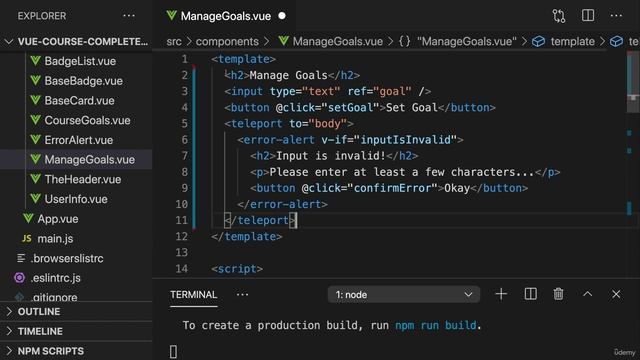640x360 pixels.
Task: Click 'inputIsInvalid' in line 6
Action: point(405,140)
